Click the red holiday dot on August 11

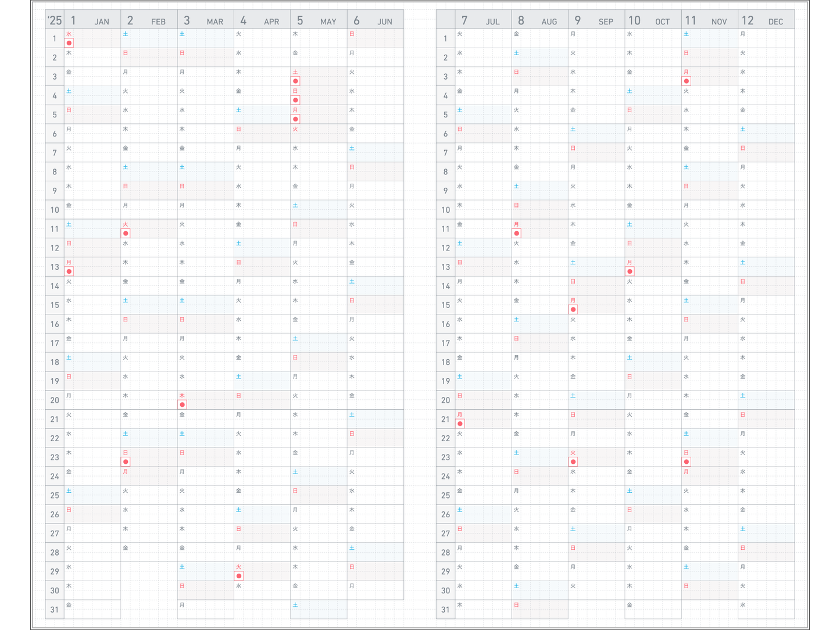coord(517,233)
